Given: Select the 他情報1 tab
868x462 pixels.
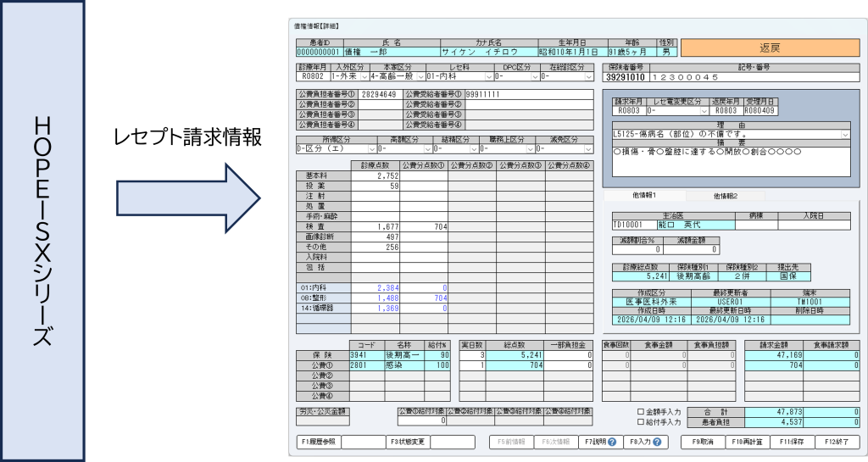Looking at the screenshot, I should pyautogui.click(x=644, y=195).
